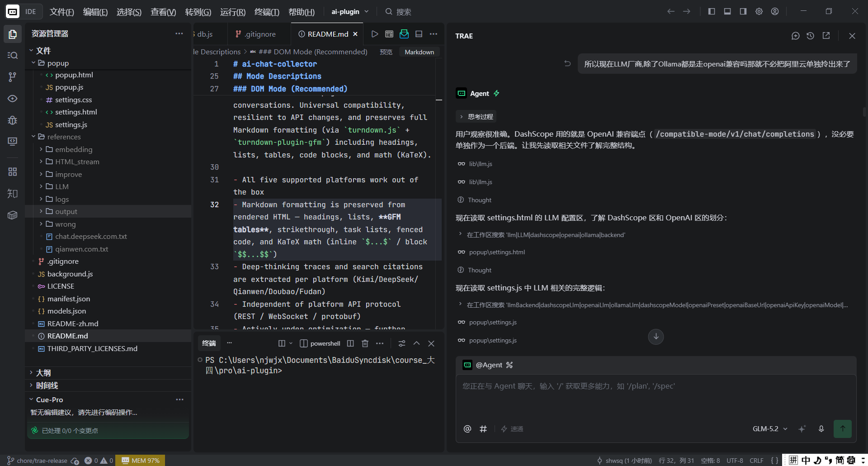Close the terminal panel
The height and width of the screenshot is (466, 868).
click(431, 343)
